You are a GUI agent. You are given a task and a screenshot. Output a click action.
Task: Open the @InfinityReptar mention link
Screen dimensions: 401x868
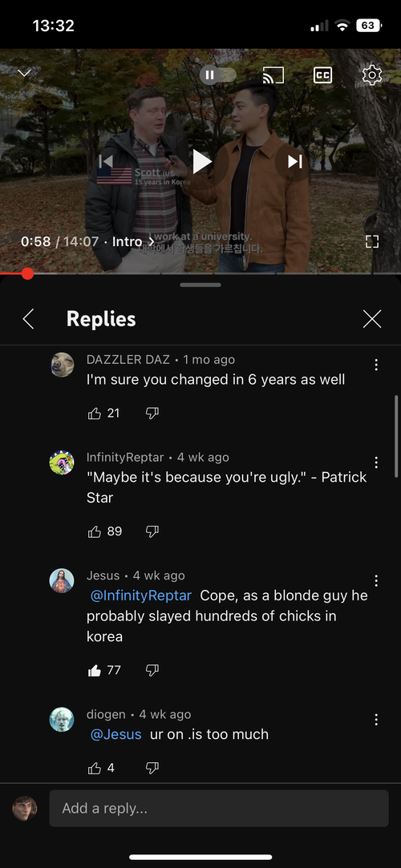pyautogui.click(x=140, y=595)
